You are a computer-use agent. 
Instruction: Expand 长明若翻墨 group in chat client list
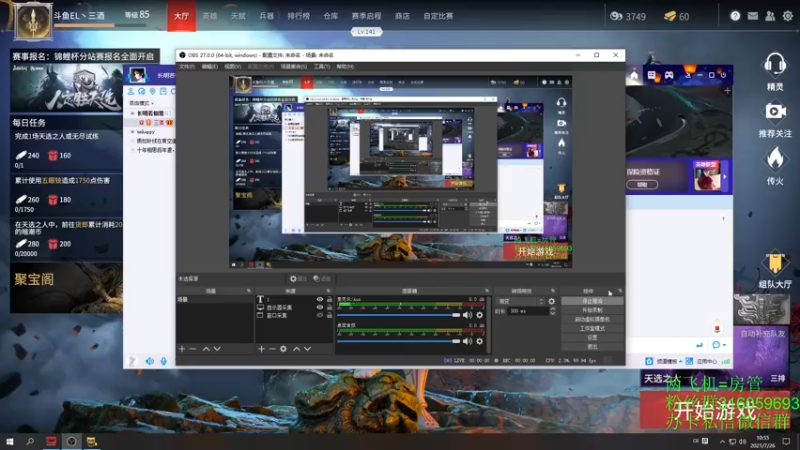click(x=133, y=113)
